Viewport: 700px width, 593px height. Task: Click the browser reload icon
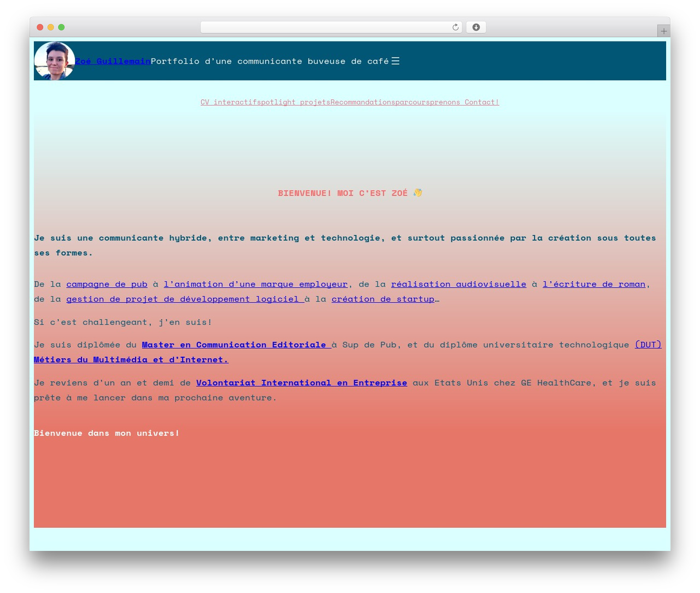coord(455,27)
